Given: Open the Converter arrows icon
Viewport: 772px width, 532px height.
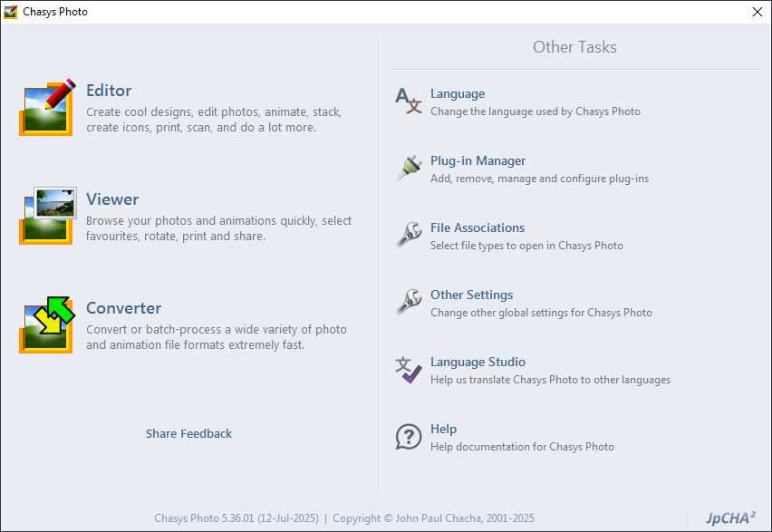Looking at the screenshot, I should pos(47,324).
